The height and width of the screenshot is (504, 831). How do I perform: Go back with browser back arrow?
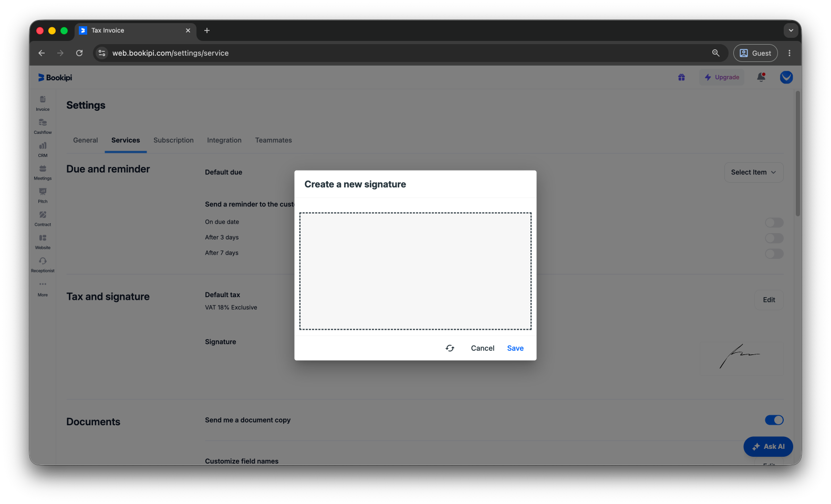[41, 53]
